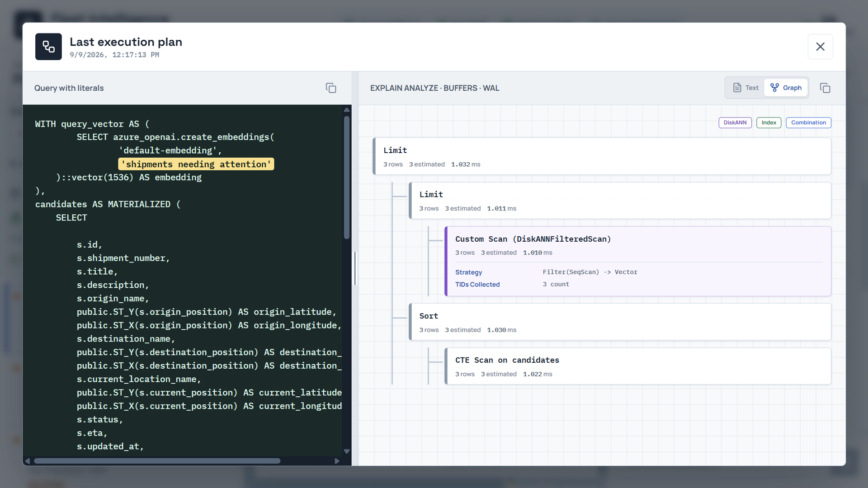Click the query horizontal scrollbar thumb

point(157,461)
